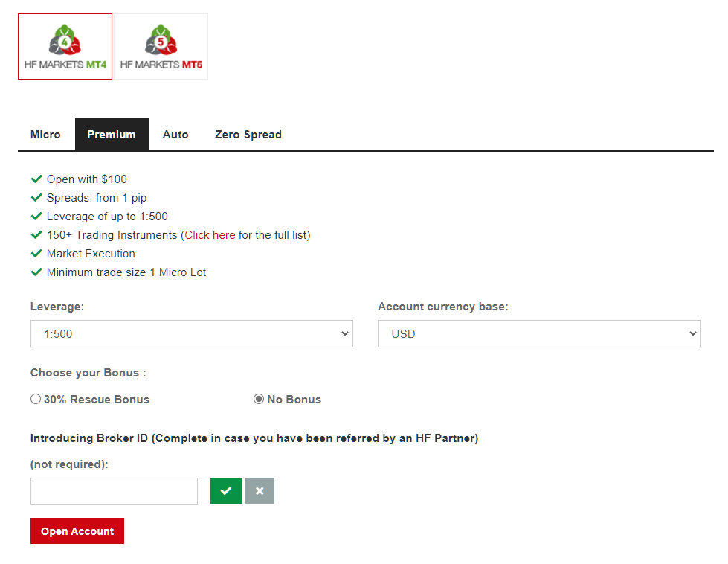728x564 pixels.
Task: Click the 'Market Execution' feature text
Action: coord(91,254)
